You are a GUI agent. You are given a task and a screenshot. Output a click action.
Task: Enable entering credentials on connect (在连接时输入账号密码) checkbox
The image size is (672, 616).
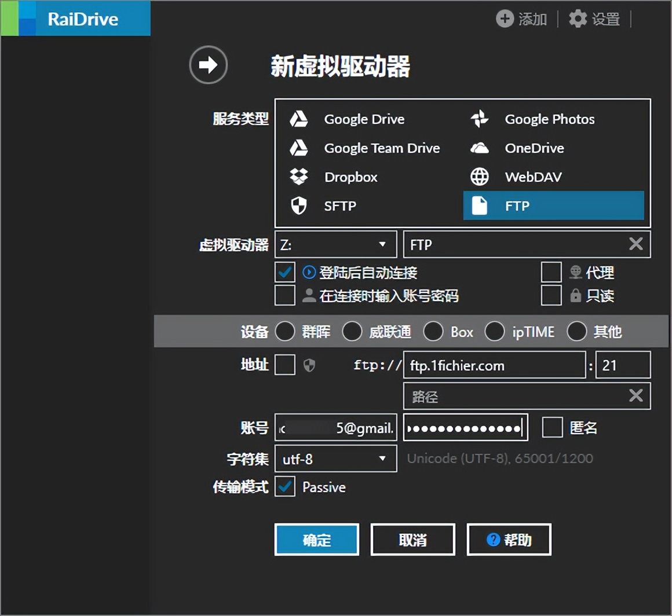pos(285,295)
